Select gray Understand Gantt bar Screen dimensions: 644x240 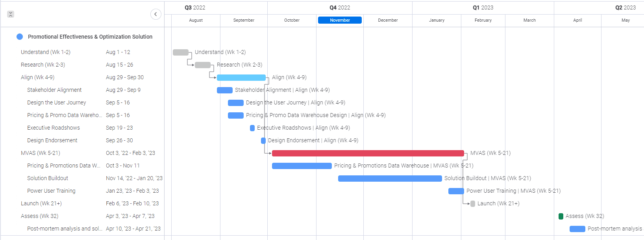pos(181,52)
